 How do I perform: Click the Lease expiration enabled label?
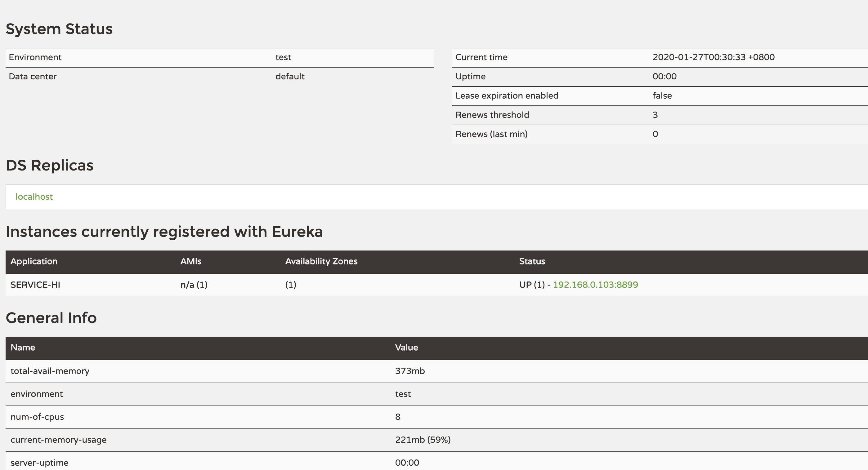(507, 95)
